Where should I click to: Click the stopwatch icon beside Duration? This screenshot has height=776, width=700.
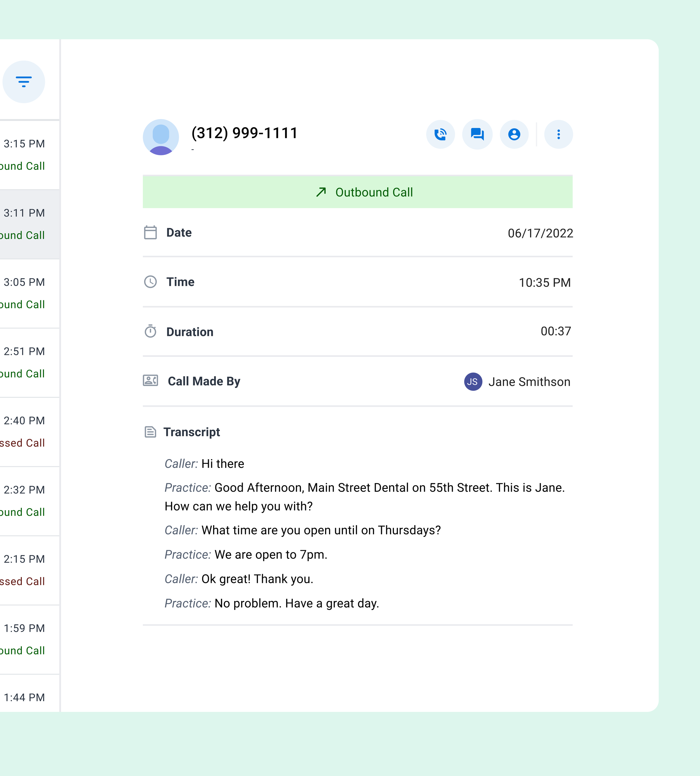pyautogui.click(x=150, y=331)
